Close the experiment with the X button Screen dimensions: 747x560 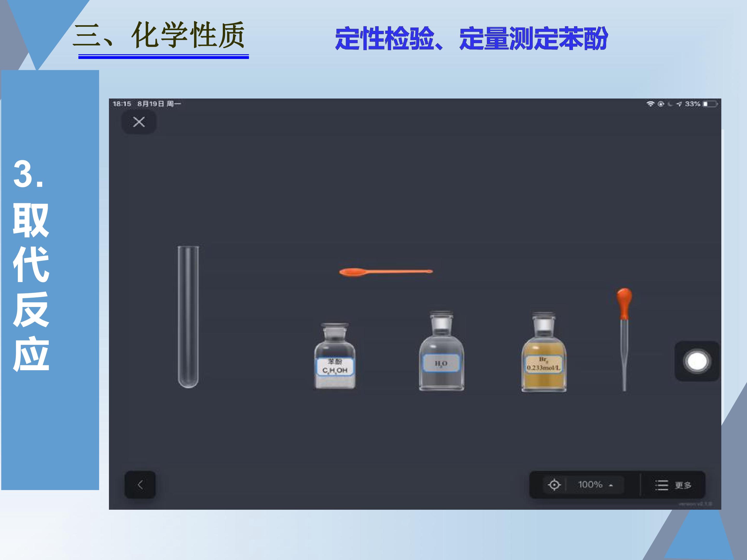(139, 122)
